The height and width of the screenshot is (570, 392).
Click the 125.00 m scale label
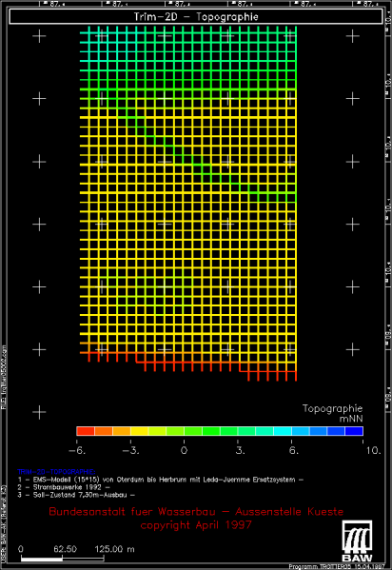[114, 549]
